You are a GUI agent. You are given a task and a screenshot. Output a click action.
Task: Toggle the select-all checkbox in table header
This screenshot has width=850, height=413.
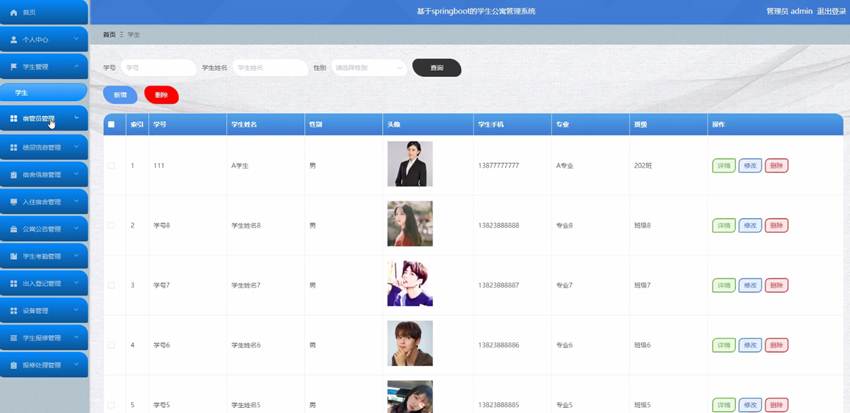coord(111,125)
